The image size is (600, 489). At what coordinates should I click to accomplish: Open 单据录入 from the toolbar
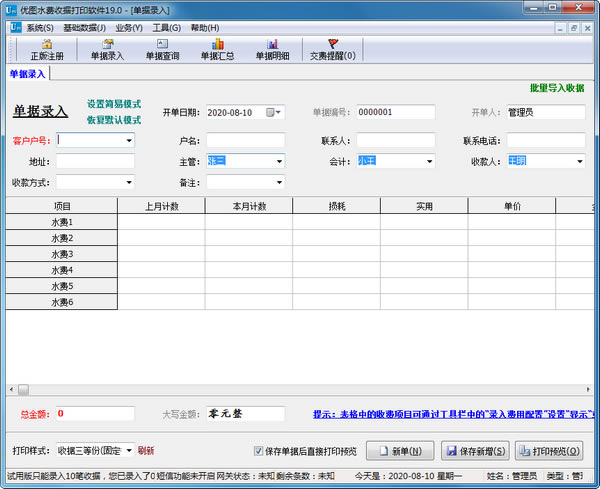pos(107,50)
